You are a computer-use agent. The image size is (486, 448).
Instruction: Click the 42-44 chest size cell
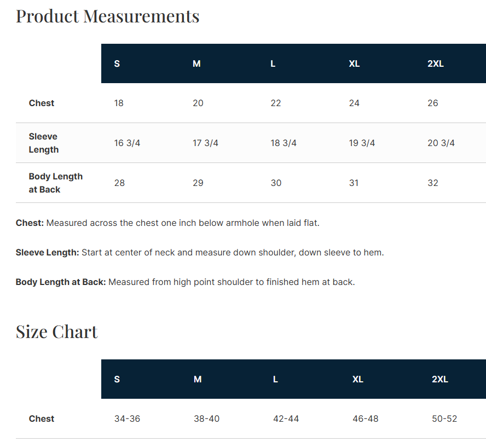[286, 418]
